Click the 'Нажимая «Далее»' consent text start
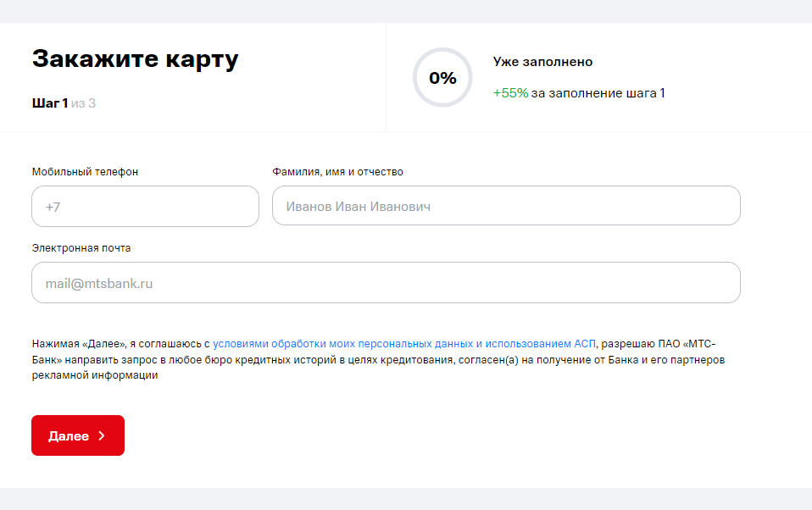 coord(79,344)
